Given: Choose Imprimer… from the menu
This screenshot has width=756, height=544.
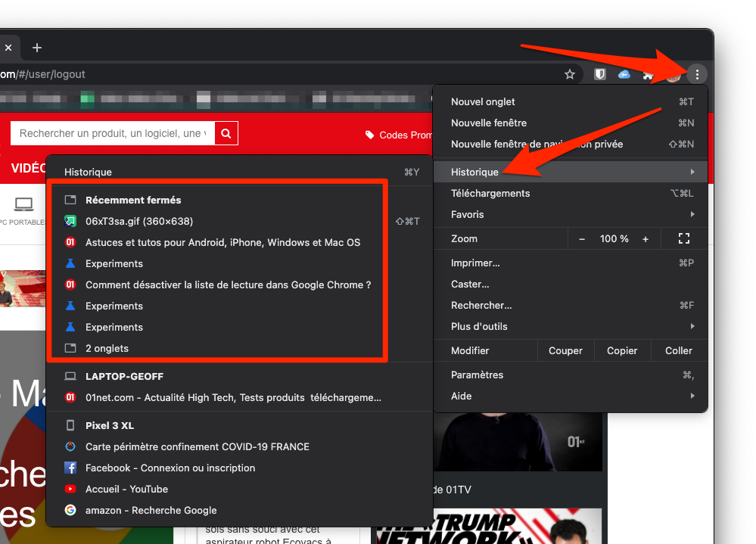Looking at the screenshot, I should pyautogui.click(x=571, y=263).
